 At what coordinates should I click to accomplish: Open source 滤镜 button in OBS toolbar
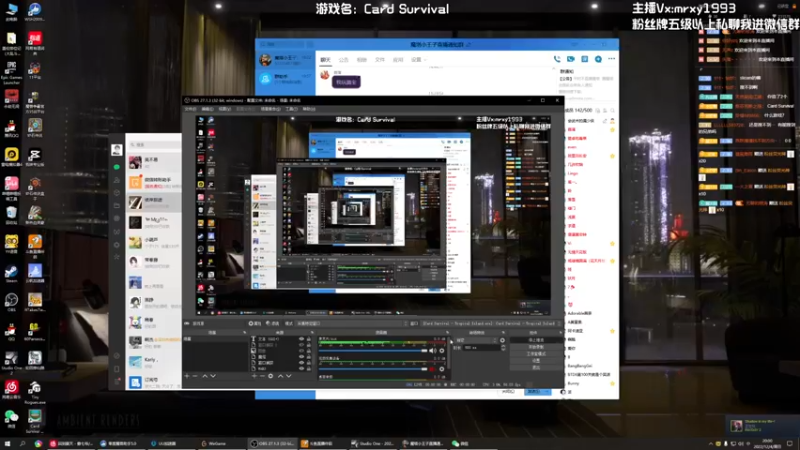[x=272, y=323]
